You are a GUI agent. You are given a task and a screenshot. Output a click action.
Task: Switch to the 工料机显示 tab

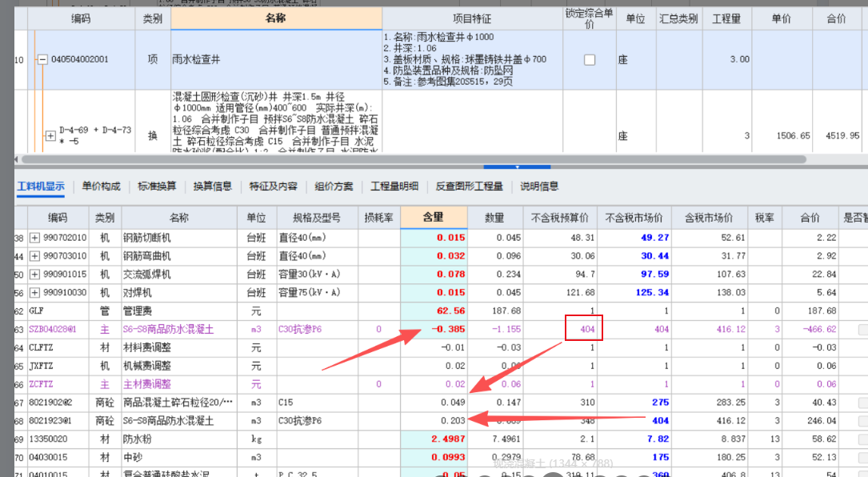41,186
